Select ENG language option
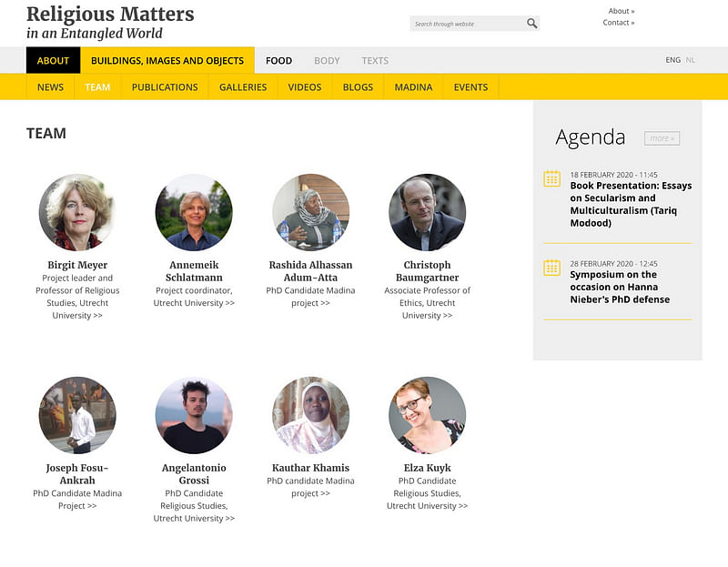Viewport: 728px width, 567px height. tap(672, 60)
